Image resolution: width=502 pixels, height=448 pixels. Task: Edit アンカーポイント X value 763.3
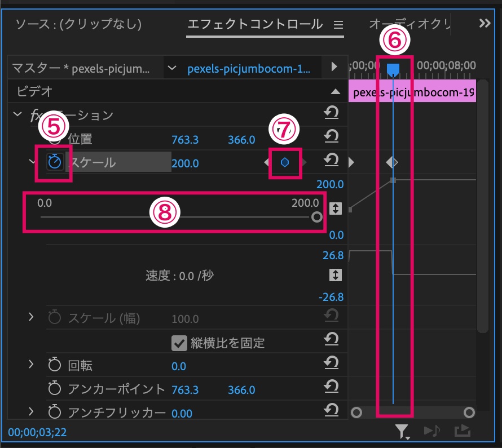pos(185,390)
